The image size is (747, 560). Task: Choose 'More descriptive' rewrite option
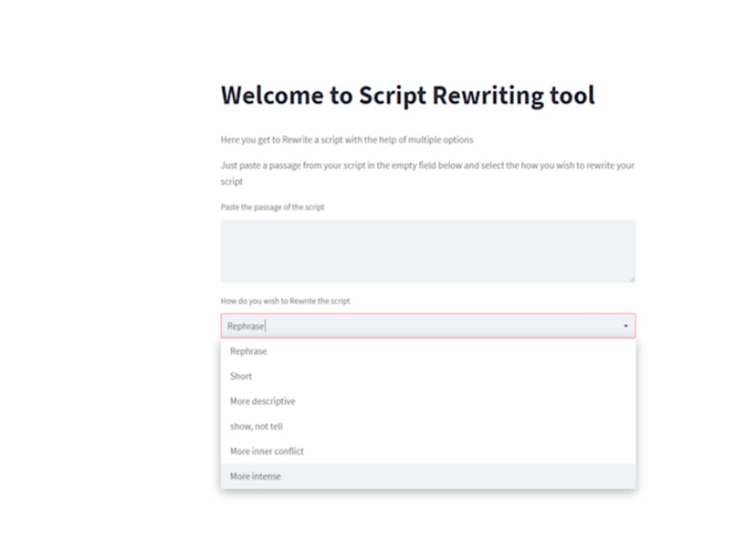tap(262, 401)
